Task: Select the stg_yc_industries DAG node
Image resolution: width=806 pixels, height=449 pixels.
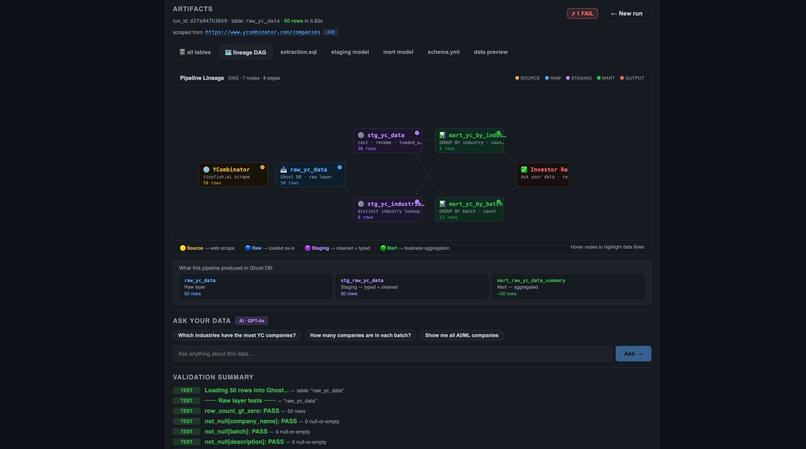Action: (388, 210)
